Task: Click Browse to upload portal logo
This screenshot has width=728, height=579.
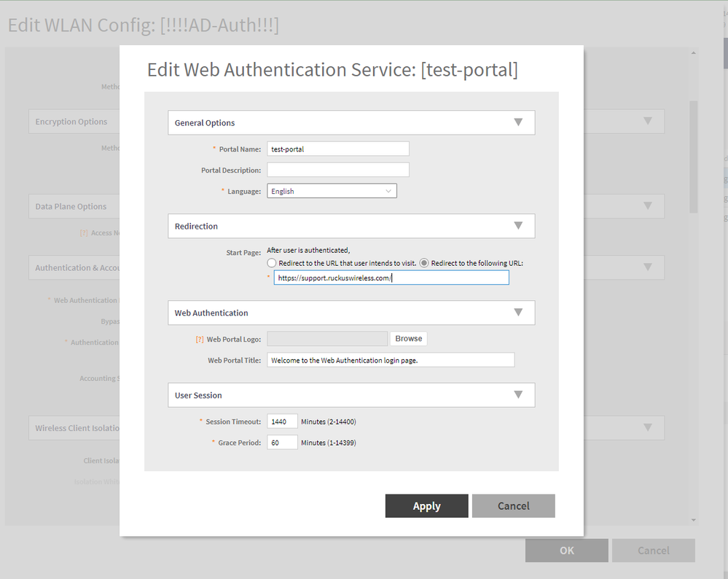Action: 409,339
